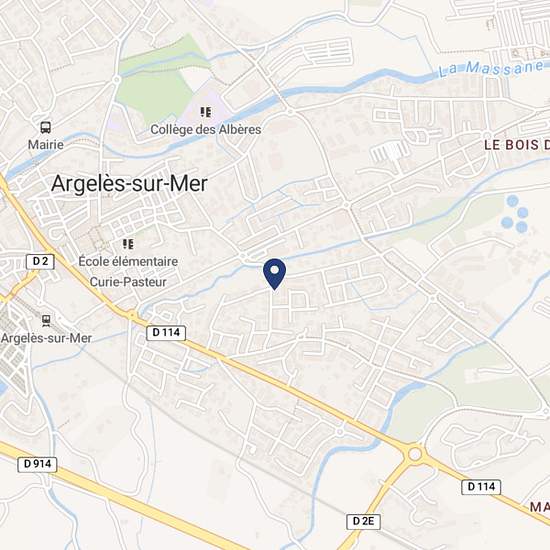Click the Collège des Albères label
This screenshot has height=550, width=550.
206,129
